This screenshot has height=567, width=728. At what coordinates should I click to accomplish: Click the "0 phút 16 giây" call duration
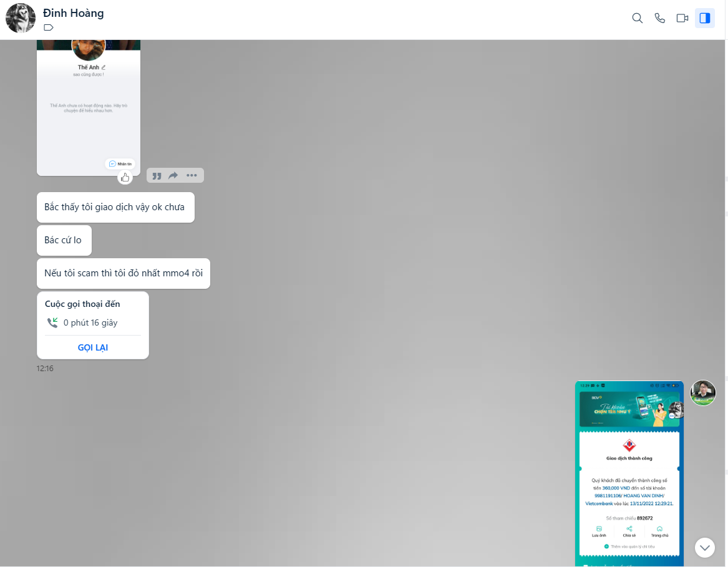(90, 322)
